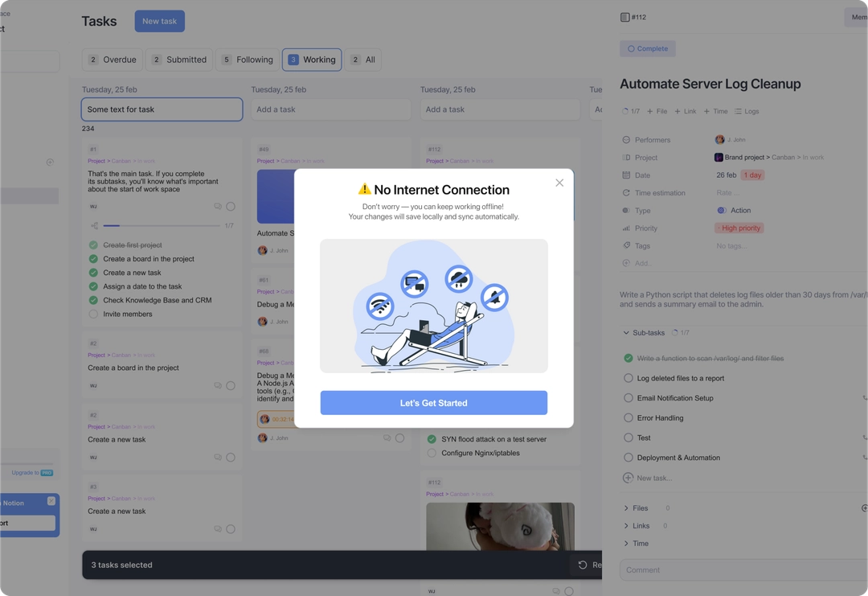This screenshot has height=596, width=868.
Task: Click the Logs icon in task toolbar
Action: point(738,112)
